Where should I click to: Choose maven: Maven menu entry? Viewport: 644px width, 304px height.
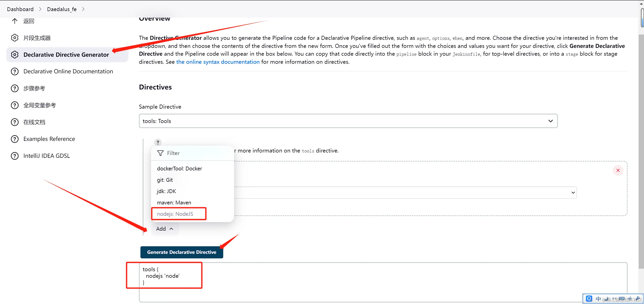[174, 203]
